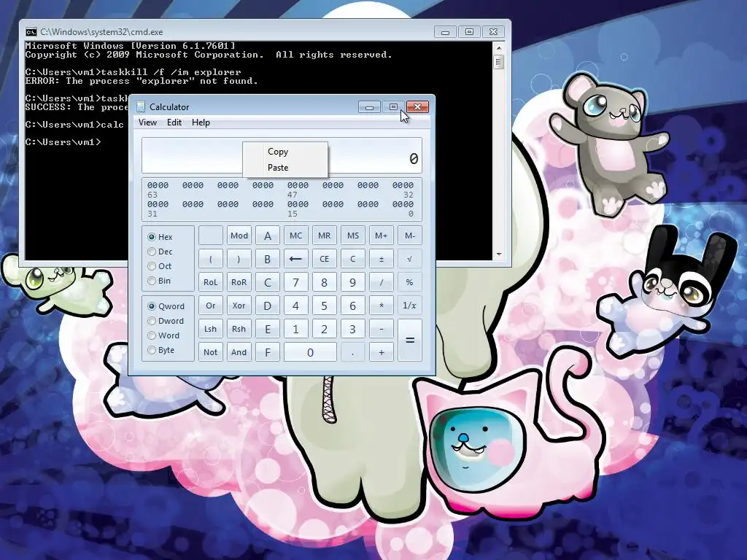This screenshot has width=747, height=560.
Task: Click the cmd.exe title bar icon
Action: (31, 32)
